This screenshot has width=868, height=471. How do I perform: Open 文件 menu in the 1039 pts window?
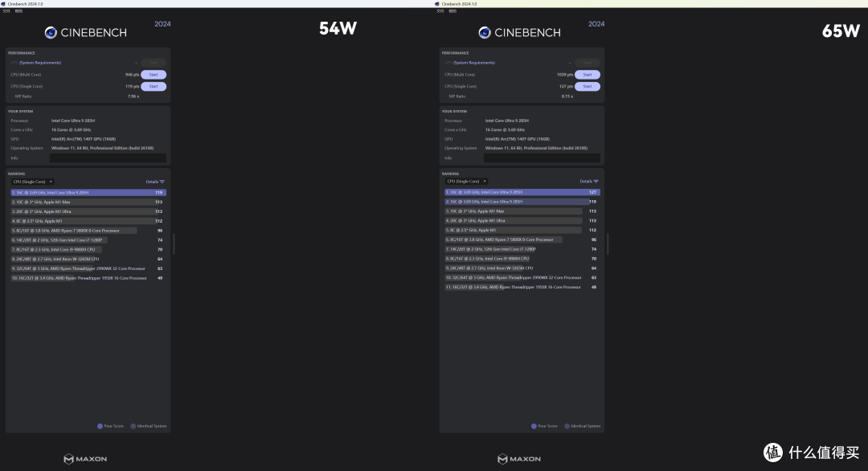(440, 11)
